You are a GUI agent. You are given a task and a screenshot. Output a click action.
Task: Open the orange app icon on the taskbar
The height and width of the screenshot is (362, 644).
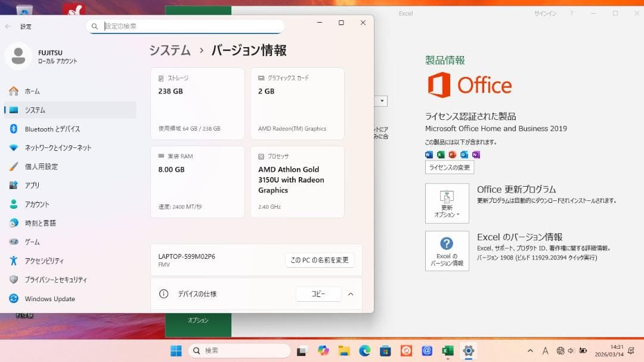point(406,351)
